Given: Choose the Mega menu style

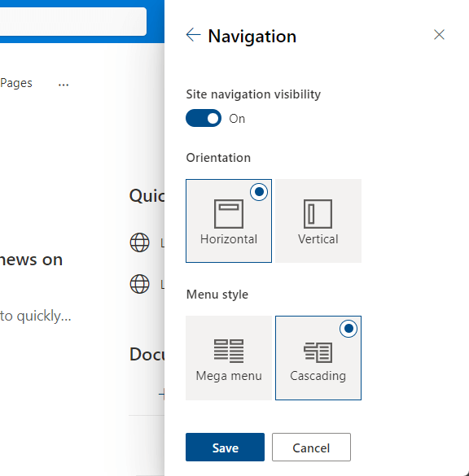Looking at the screenshot, I should click(229, 358).
